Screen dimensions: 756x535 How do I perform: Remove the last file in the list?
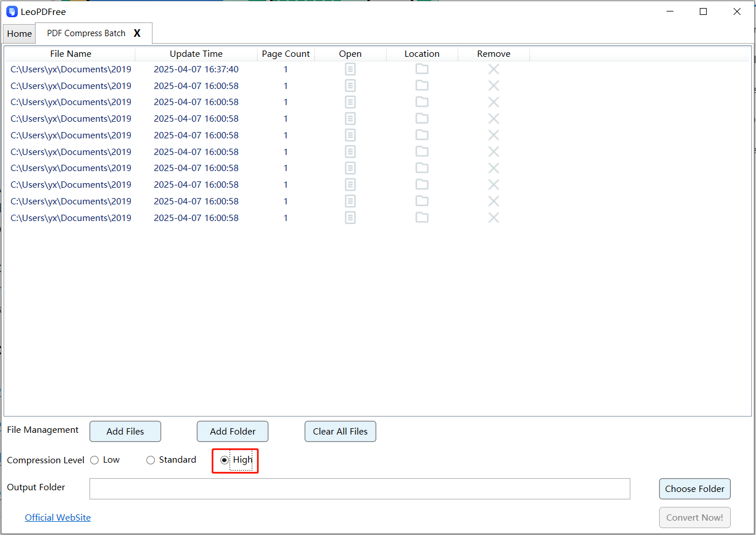(x=493, y=218)
